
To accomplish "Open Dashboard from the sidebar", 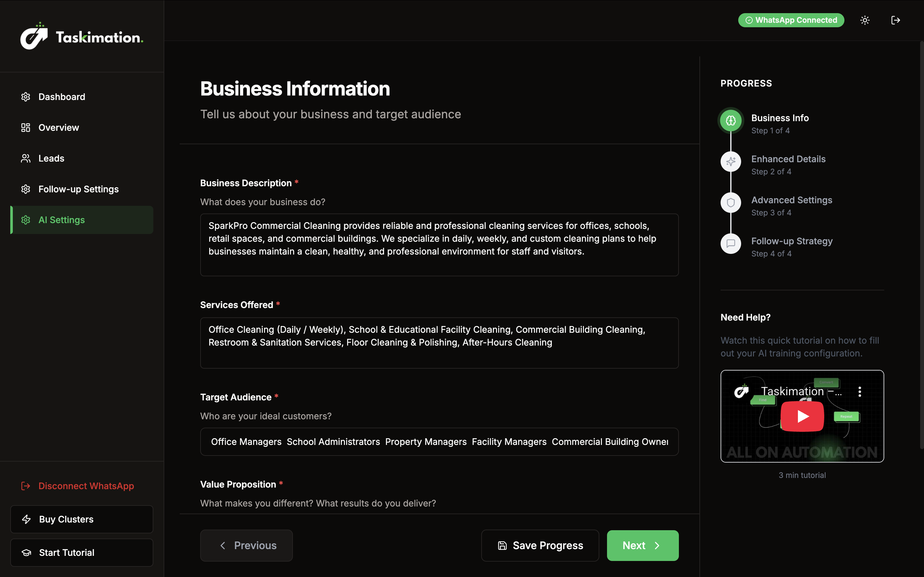I will pos(62,97).
